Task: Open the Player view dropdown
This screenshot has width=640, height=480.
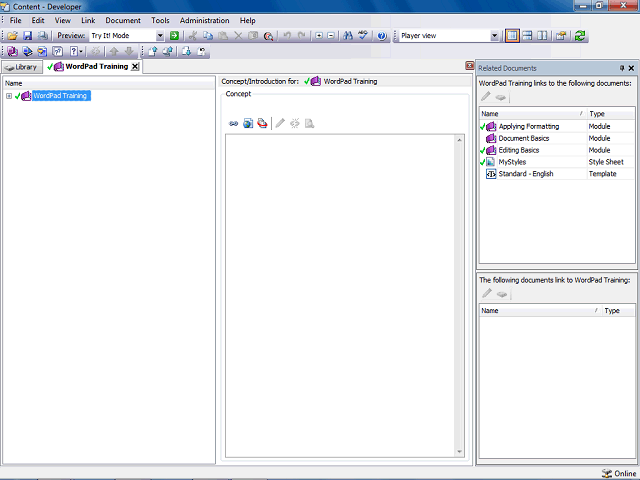Action: [494, 36]
